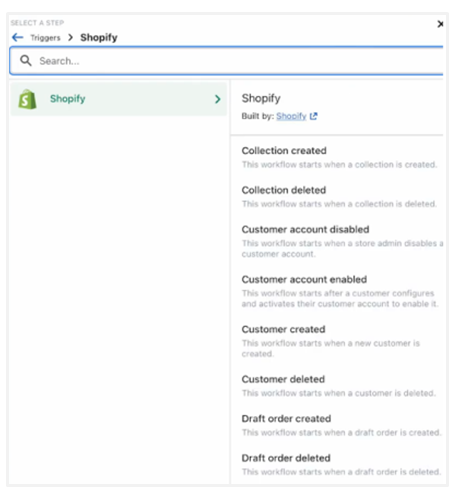Go to Triggers breadcrumb
Viewport: 456px width, 498px height.
45,38
